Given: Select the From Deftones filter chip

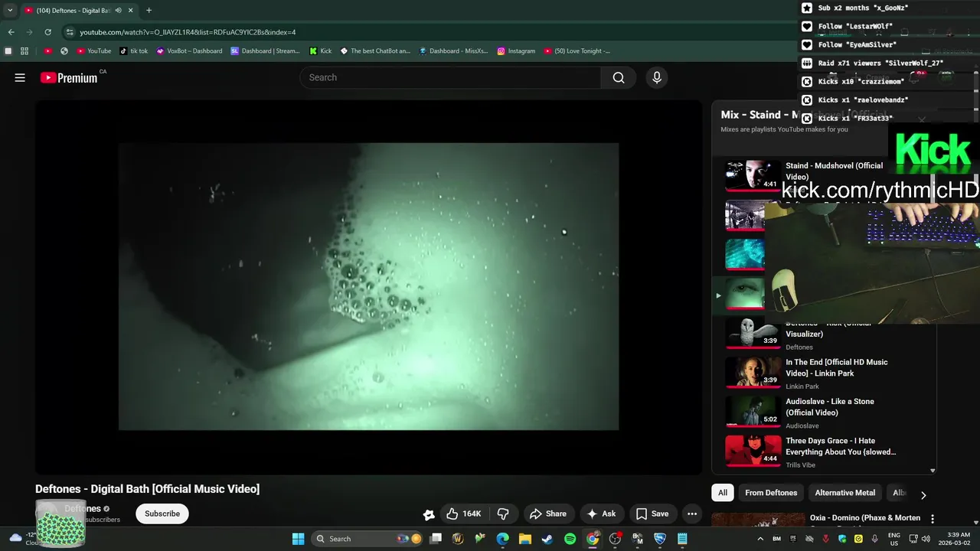Looking at the screenshot, I should tap(771, 493).
